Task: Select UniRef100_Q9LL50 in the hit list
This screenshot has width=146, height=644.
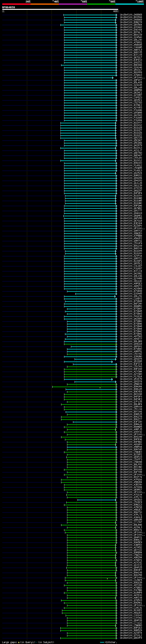Action: tap(131, 40)
